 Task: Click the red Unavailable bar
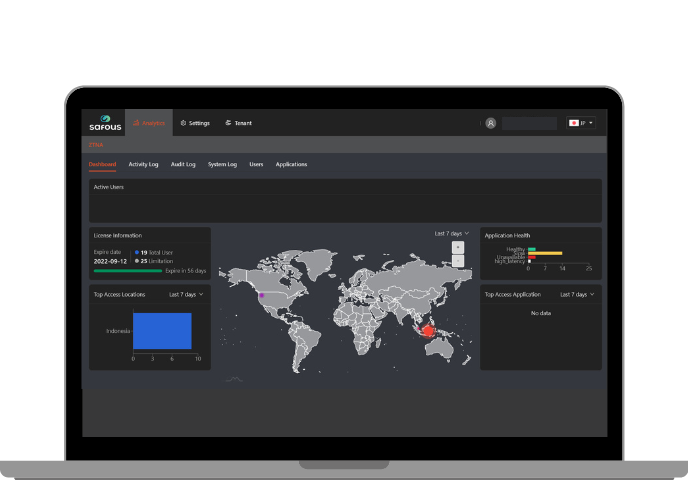[532, 257]
